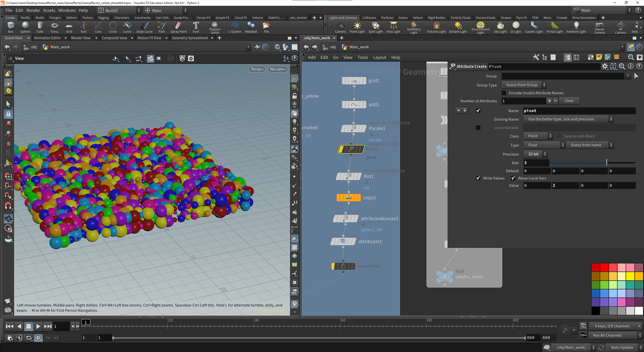Image resolution: width=644 pixels, height=352 pixels.
Task: Open the Windows menu
Action: click(67, 10)
